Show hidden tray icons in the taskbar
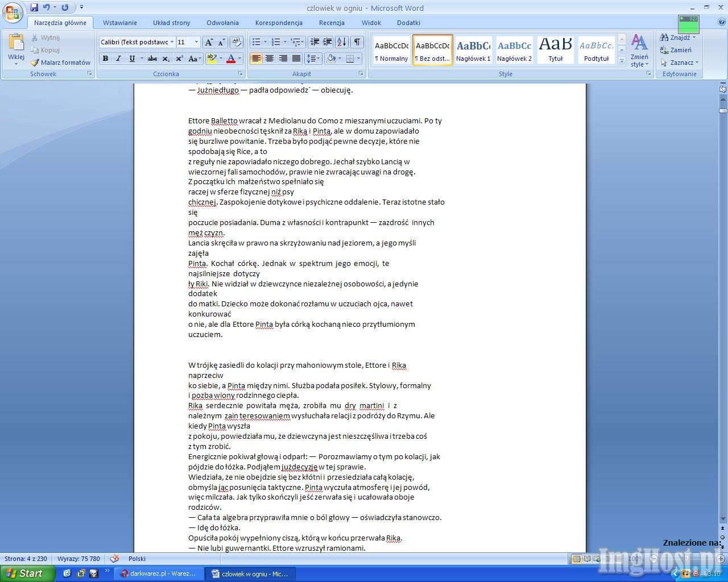 pos(676,573)
